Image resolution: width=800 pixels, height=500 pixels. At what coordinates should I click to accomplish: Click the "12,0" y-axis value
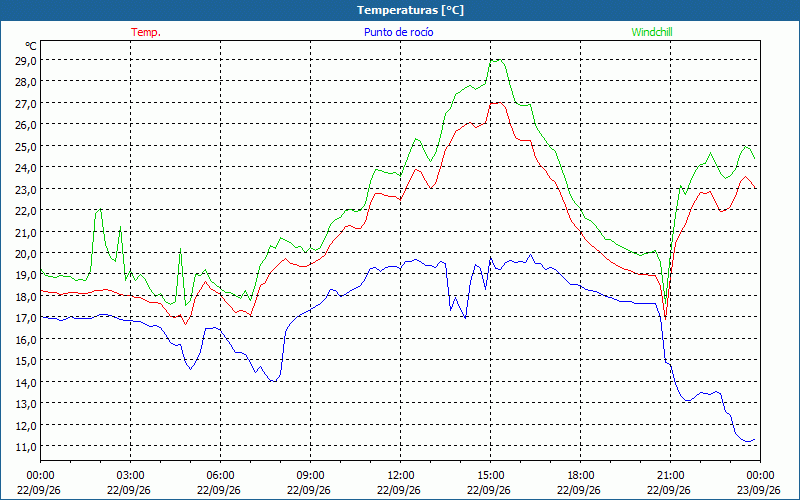26,425
